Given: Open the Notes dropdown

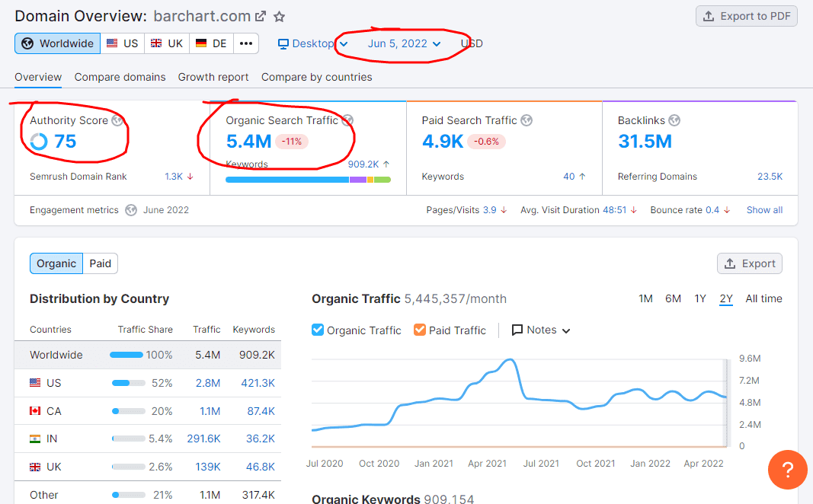Looking at the screenshot, I should (541, 330).
